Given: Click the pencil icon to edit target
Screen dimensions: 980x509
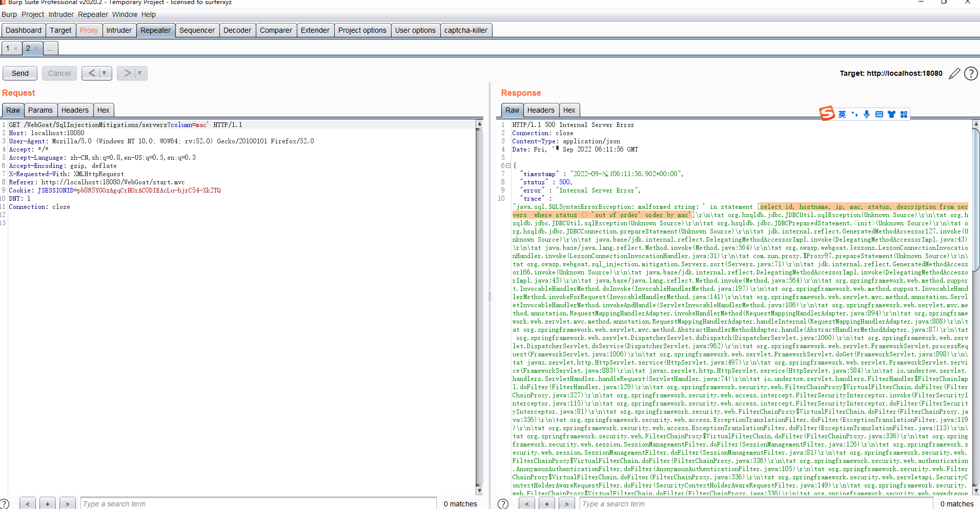Looking at the screenshot, I should coord(954,74).
